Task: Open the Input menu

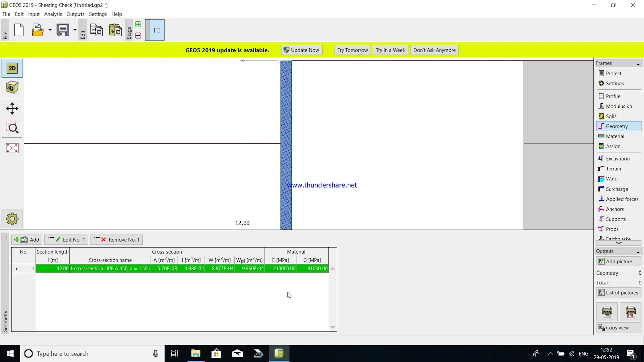Action: coord(34,14)
